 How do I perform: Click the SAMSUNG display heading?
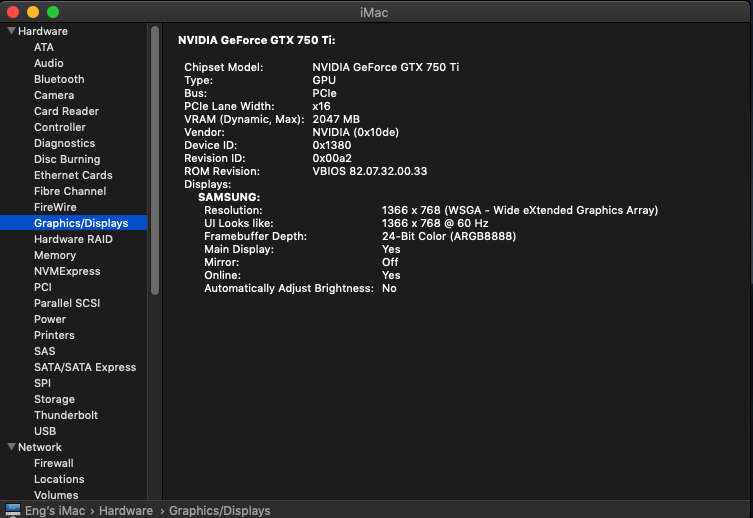point(229,197)
